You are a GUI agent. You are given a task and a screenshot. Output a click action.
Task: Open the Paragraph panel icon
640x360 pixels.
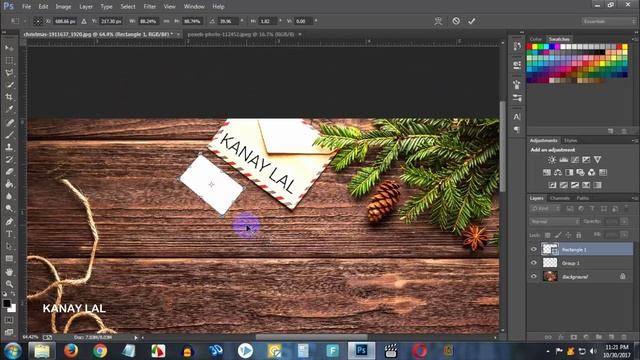[x=517, y=130]
